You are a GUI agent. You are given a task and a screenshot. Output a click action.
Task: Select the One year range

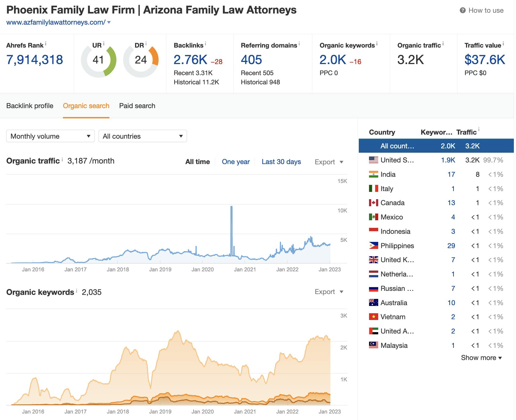click(236, 162)
